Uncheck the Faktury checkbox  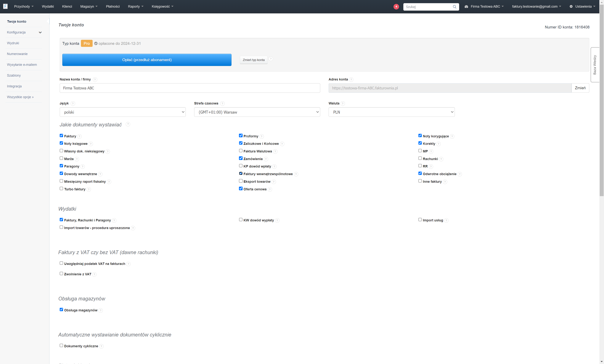tap(61, 136)
